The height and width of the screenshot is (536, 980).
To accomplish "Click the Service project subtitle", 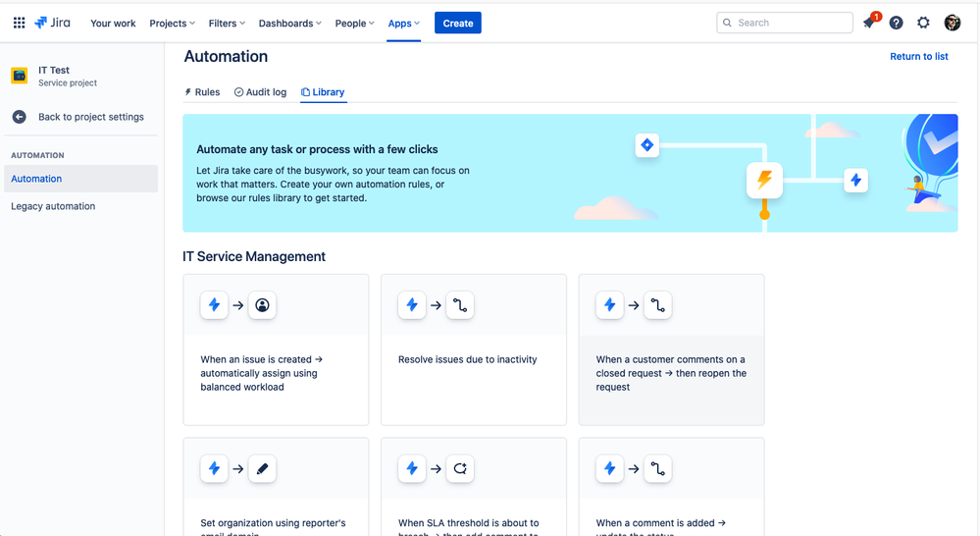I will (68, 83).
